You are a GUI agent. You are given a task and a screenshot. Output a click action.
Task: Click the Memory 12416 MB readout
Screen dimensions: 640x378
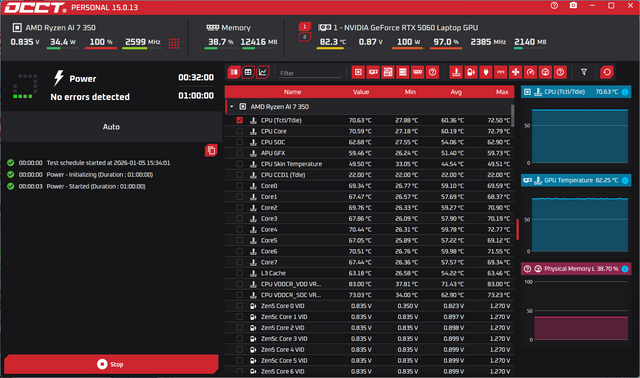click(259, 42)
